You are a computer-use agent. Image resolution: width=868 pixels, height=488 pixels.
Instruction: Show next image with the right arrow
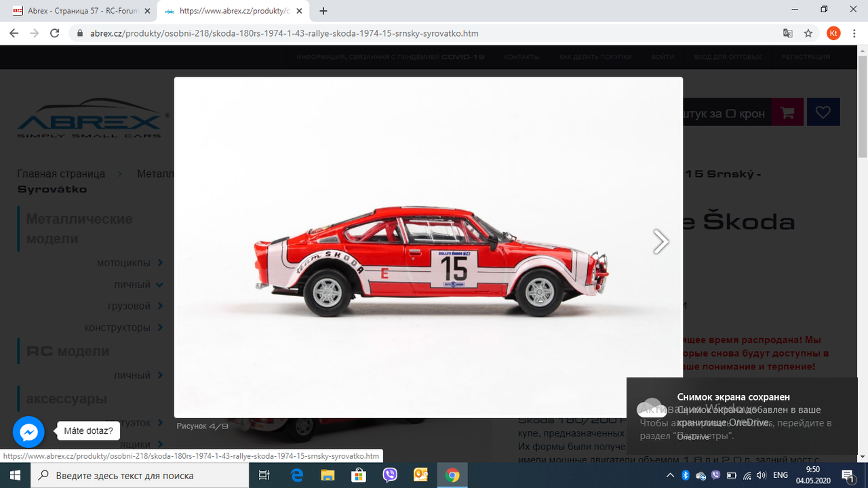[x=660, y=241]
